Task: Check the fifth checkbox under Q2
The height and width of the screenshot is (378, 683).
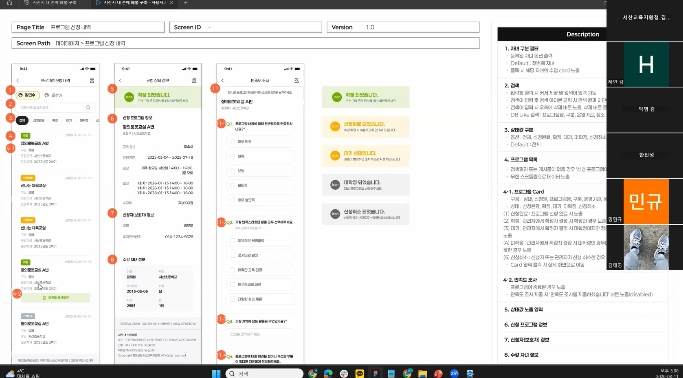Action: click(232, 299)
